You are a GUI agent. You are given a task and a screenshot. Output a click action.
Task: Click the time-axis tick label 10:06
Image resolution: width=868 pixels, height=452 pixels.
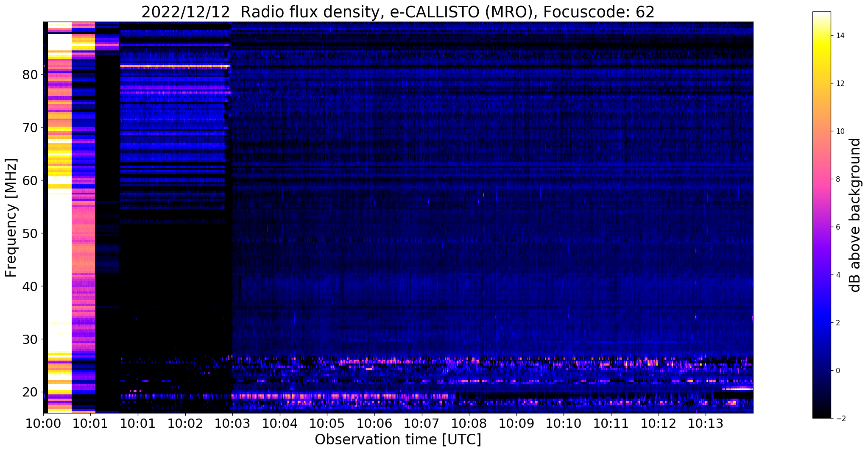click(x=374, y=424)
